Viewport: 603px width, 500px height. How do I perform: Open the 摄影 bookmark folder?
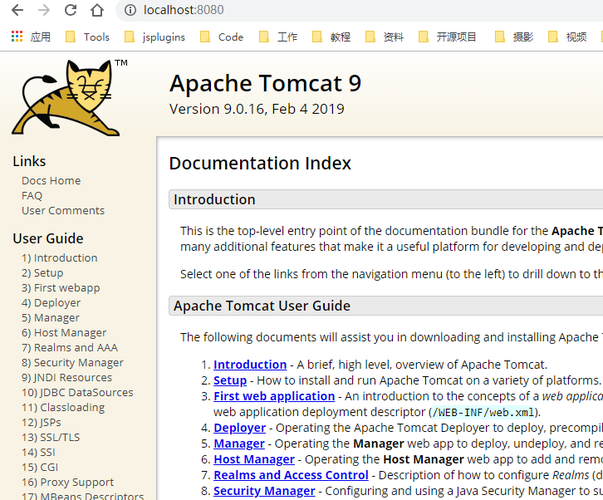[x=514, y=37]
